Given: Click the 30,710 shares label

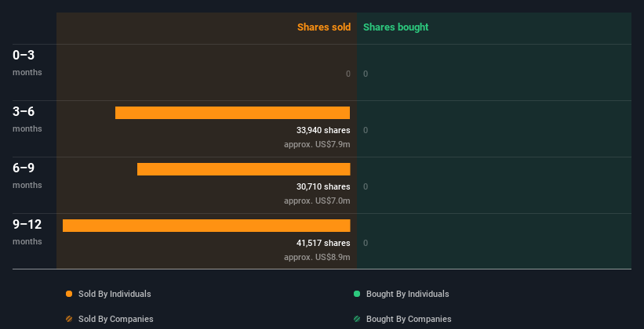Looking at the screenshot, I should point(323,186).
